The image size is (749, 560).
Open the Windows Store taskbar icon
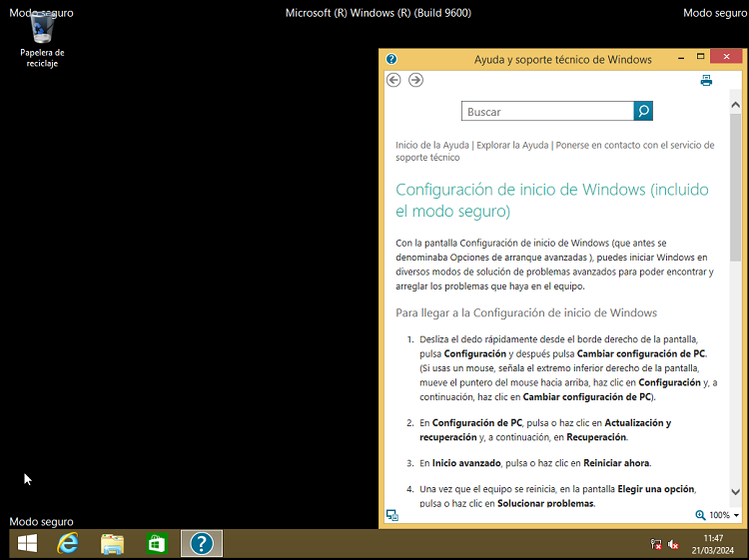click(157, 543)
